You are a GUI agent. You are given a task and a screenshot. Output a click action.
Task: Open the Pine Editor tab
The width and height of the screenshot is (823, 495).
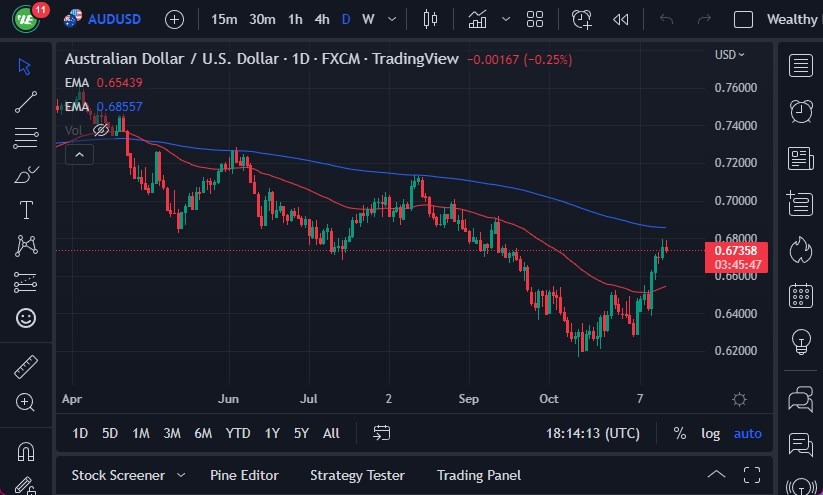244,475
